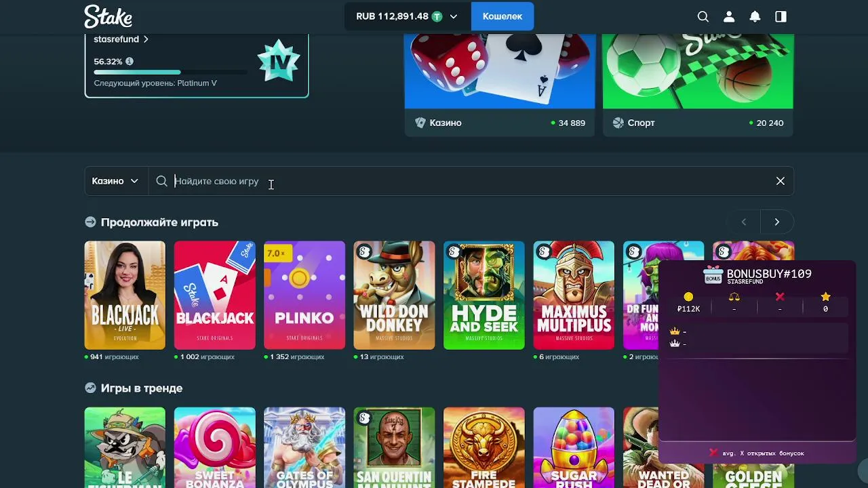Click the scales icon in bonus widget
The width and height of the screenshot is (868, 488).
(734, 297)
